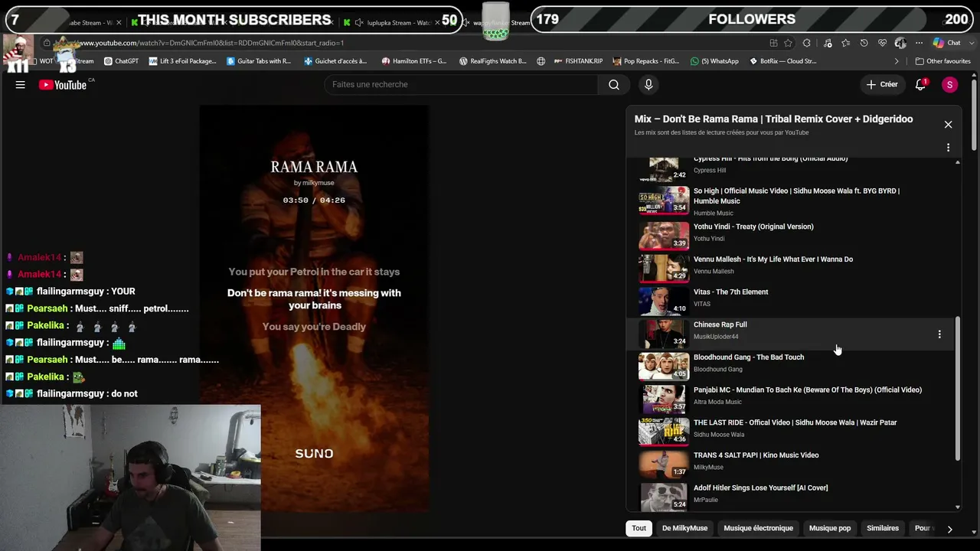Open the WhatsApp bookmark
Image resolution: width=980 pixels, height=551 pixels.
point(714,61)
